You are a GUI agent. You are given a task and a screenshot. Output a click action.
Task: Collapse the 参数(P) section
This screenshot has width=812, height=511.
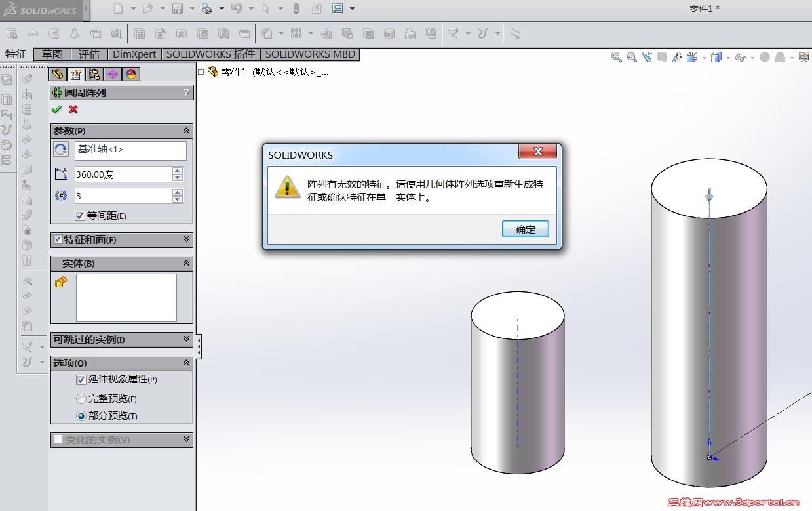pos(186,131)
